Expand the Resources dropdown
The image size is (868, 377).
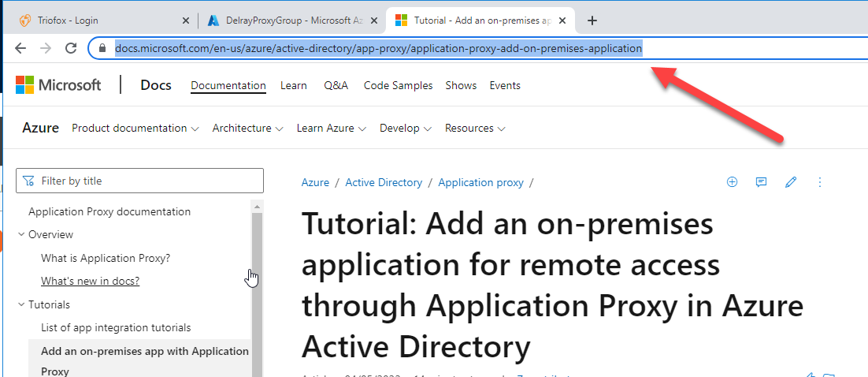coord(475,128)
